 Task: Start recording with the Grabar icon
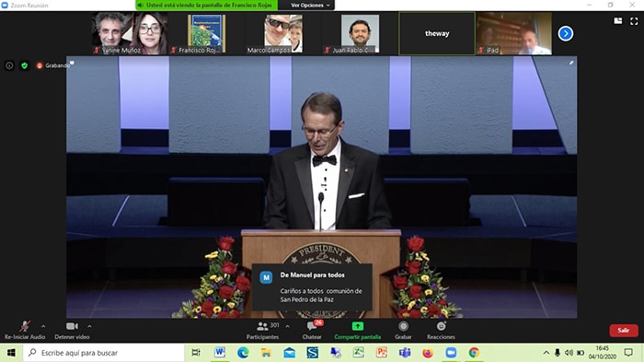[x=403, y=326]
